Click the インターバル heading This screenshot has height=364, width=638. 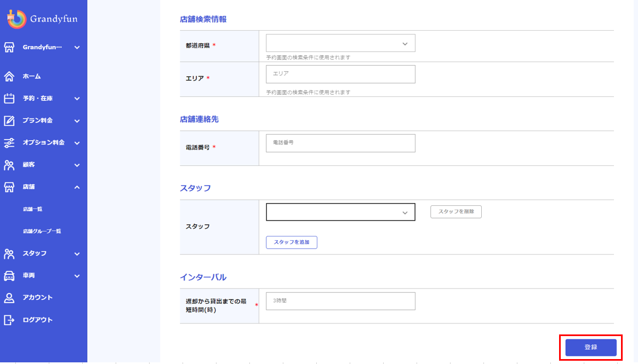203,277
